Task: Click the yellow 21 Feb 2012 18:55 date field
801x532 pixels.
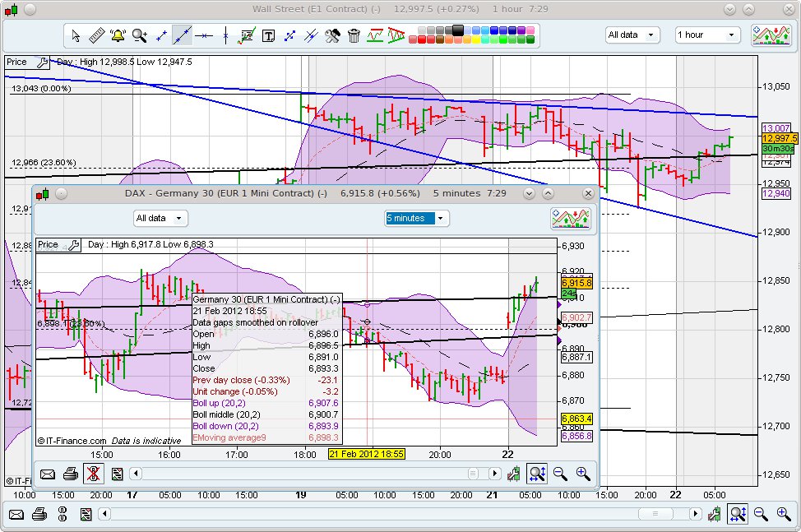Action: point(368,453)
